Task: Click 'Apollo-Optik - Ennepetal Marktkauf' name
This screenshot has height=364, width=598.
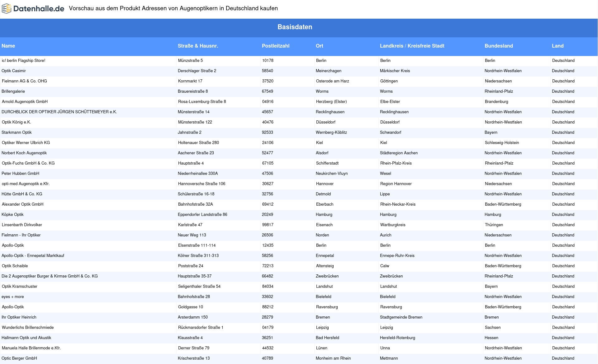Action: click(33, 256)
